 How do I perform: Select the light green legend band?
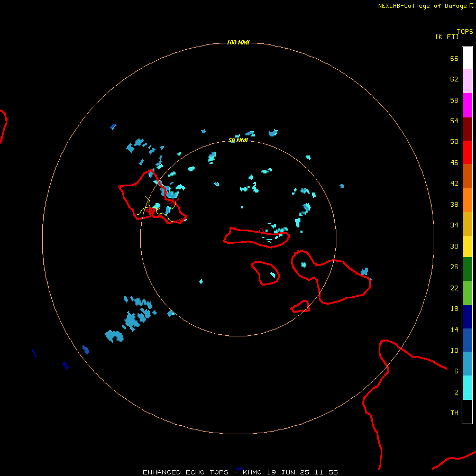pos(467,292)
